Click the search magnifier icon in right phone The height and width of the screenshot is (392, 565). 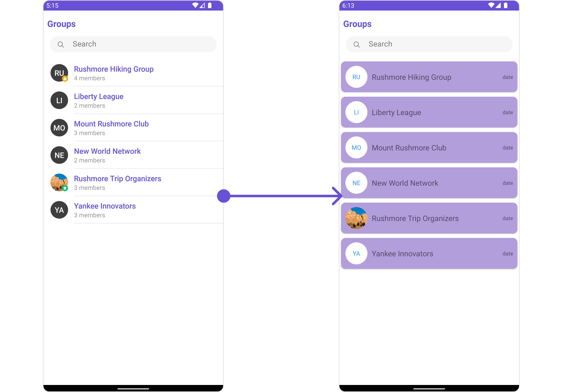click(x=356, y=44)
